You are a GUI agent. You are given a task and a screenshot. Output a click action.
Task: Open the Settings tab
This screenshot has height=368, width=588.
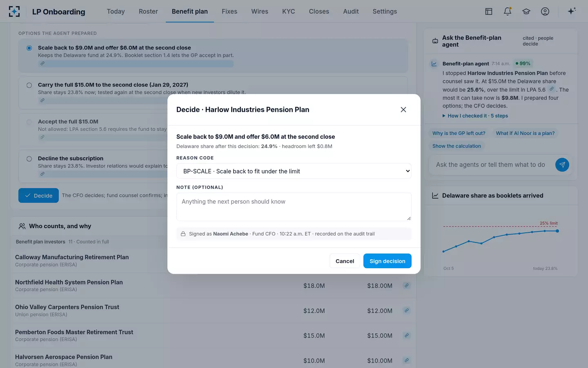click(385, 11)
